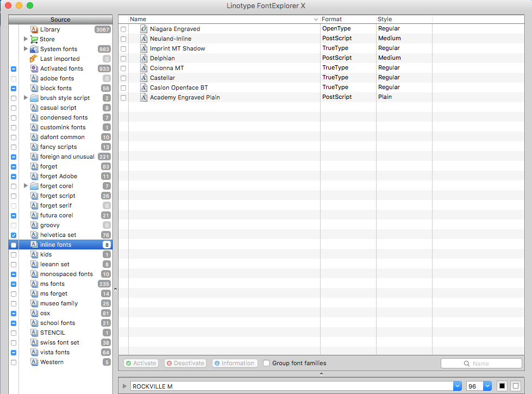Expand the System fonts tree item

[x=26, y=49]
